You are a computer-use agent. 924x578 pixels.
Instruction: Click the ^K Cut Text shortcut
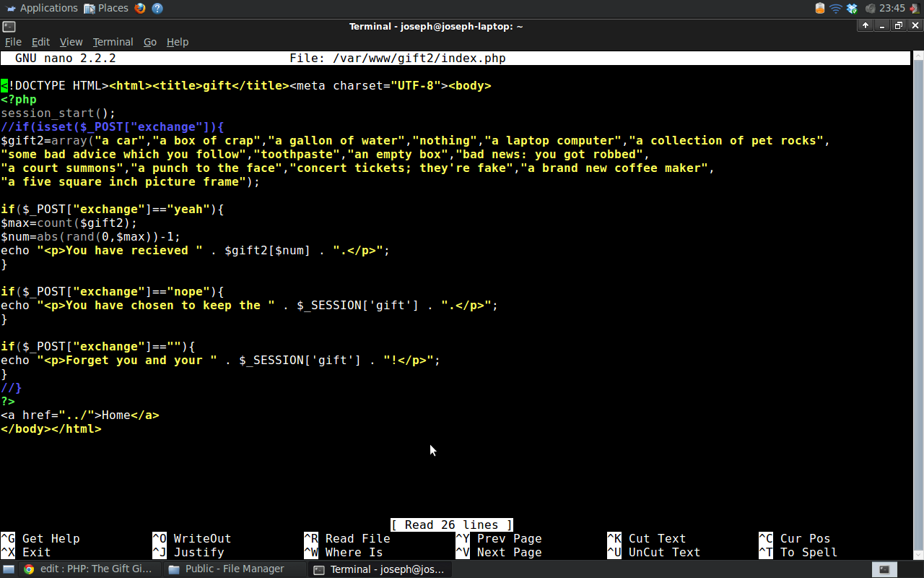pyautogui.click(x=647, y=539)
